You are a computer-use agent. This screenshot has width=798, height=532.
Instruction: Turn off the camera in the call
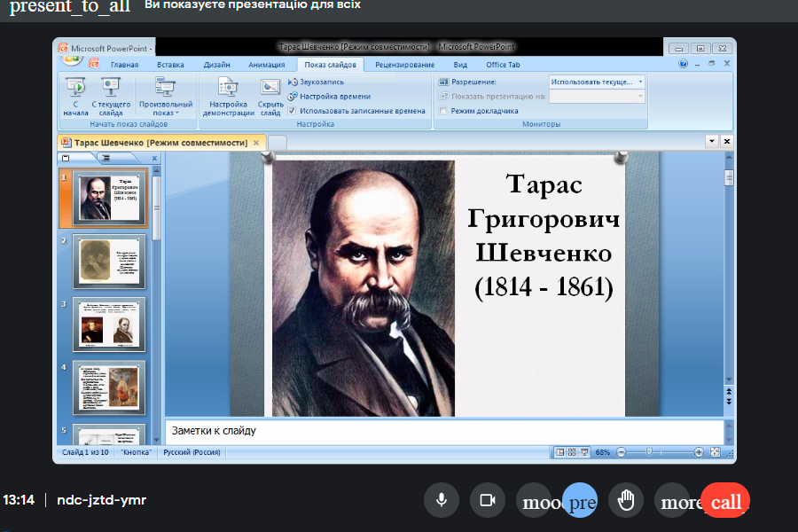click(x=487, y=501)
